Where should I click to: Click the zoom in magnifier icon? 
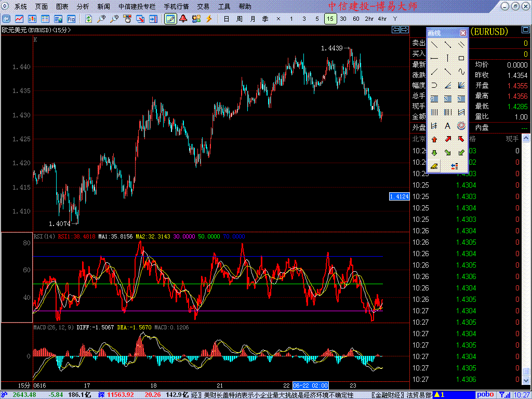[x=101, y=19]
